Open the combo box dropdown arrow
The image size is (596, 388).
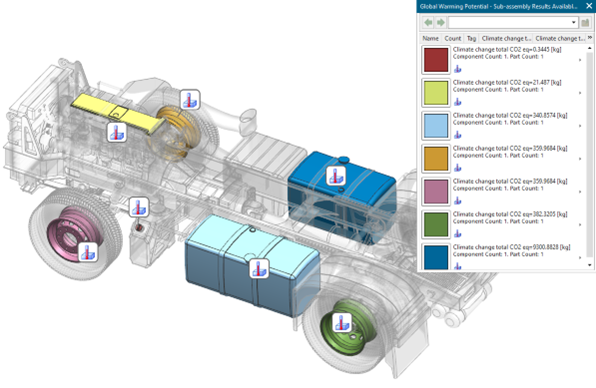click(574, 22)
